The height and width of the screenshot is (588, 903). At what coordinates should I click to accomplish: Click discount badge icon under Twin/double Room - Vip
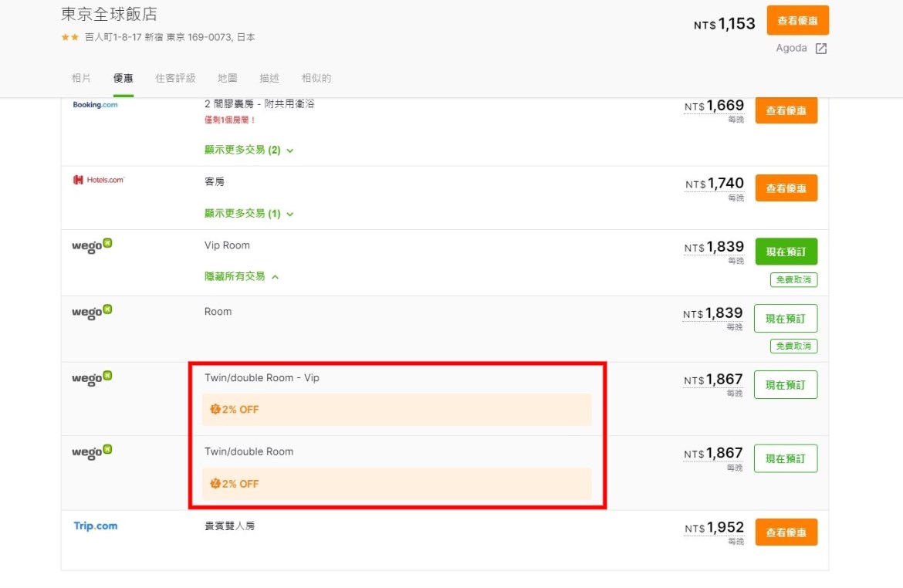pos(215,410)
